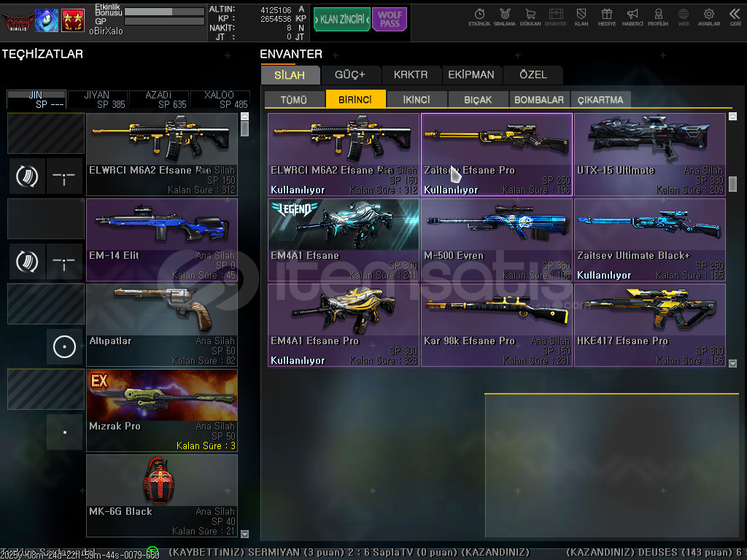Click the equipment list scroll-down arrow
This screenshot has height=560, width=747.
coord(245,534)
